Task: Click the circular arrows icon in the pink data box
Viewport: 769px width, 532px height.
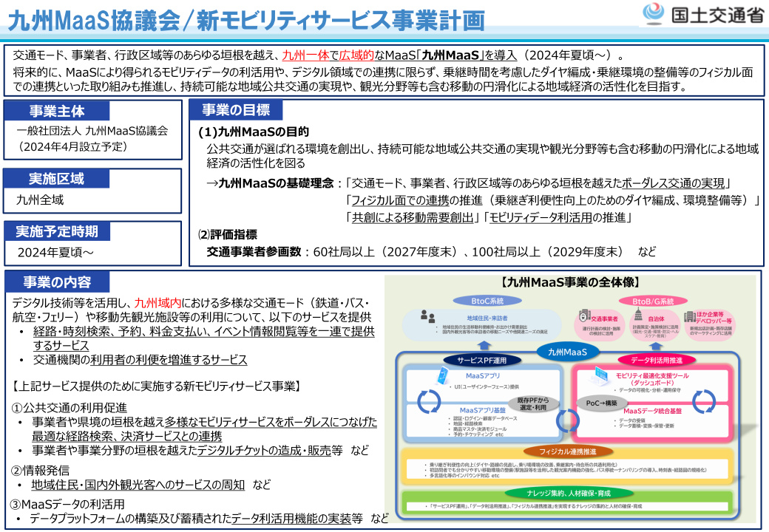Action: (704, 401)
